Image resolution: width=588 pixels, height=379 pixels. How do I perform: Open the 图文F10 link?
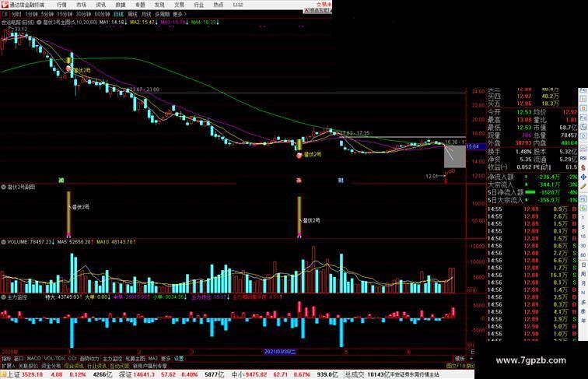(x=456, y=366)
